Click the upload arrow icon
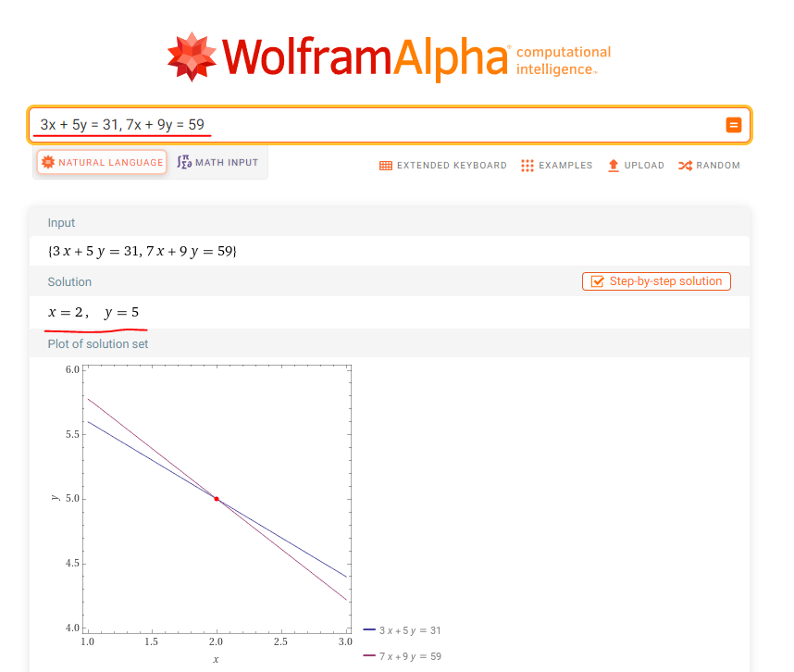Screen dimensions: 794x672 click(x=614, y=165)
